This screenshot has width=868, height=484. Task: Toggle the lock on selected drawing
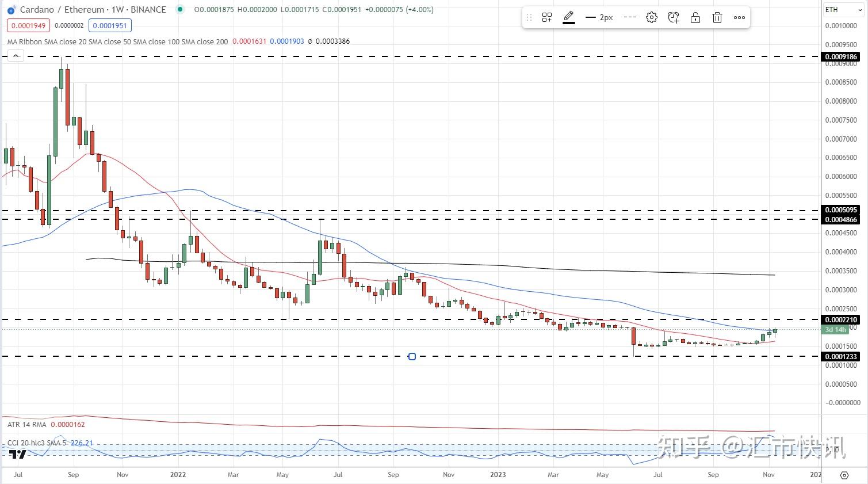695,18
